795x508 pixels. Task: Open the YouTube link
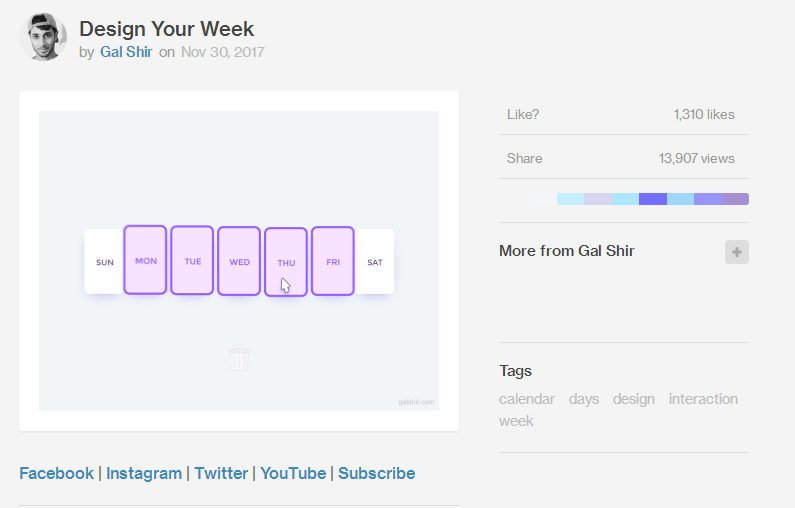293,473
